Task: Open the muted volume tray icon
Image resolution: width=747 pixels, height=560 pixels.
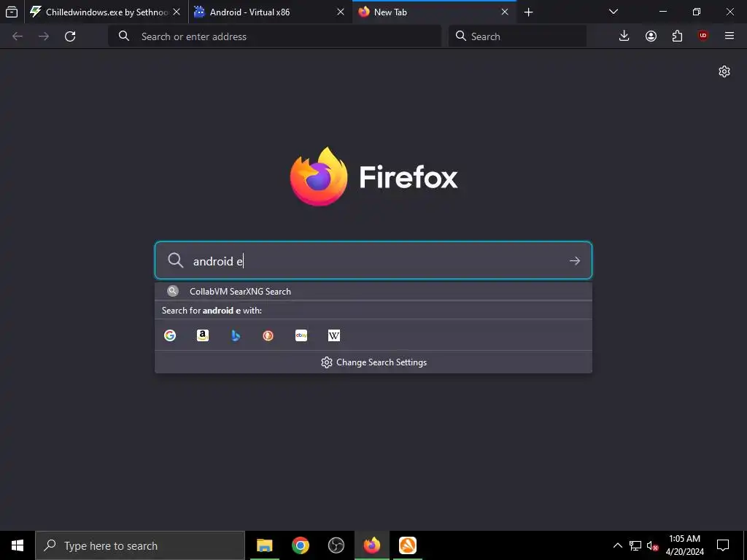Action: tap(652, 545)
